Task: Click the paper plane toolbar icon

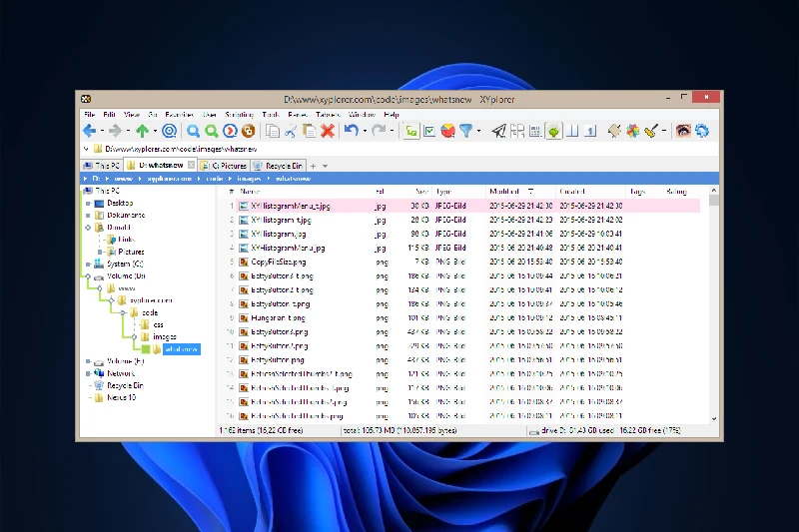Action: tap(498, 132)
